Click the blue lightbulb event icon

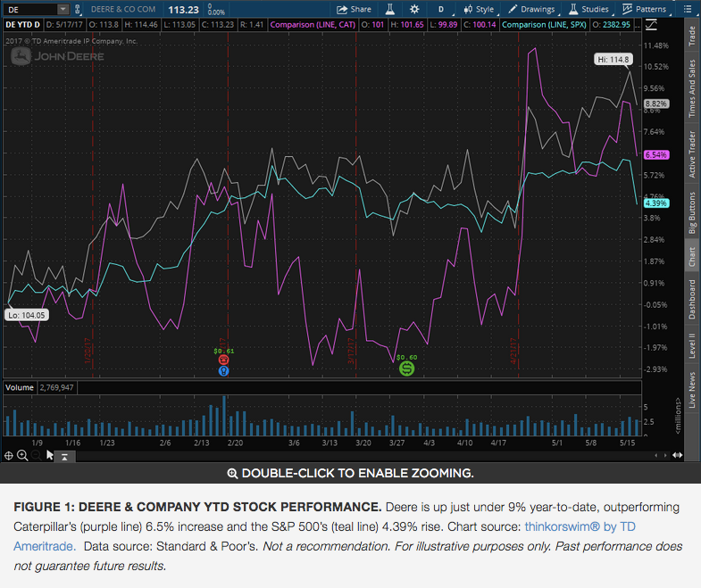pos(223,371)
